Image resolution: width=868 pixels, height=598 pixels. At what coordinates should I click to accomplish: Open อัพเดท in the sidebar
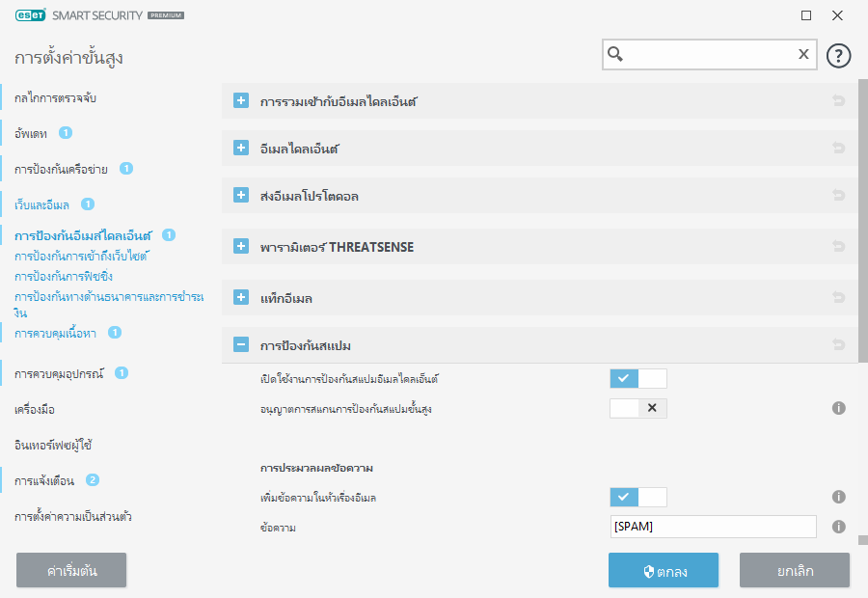pos(31,133)
